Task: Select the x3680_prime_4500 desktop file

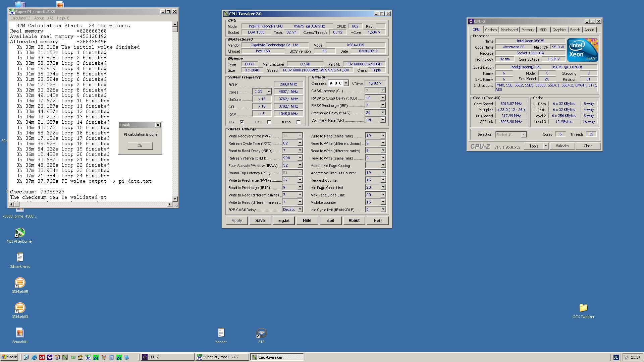Action: coord(20,213)
